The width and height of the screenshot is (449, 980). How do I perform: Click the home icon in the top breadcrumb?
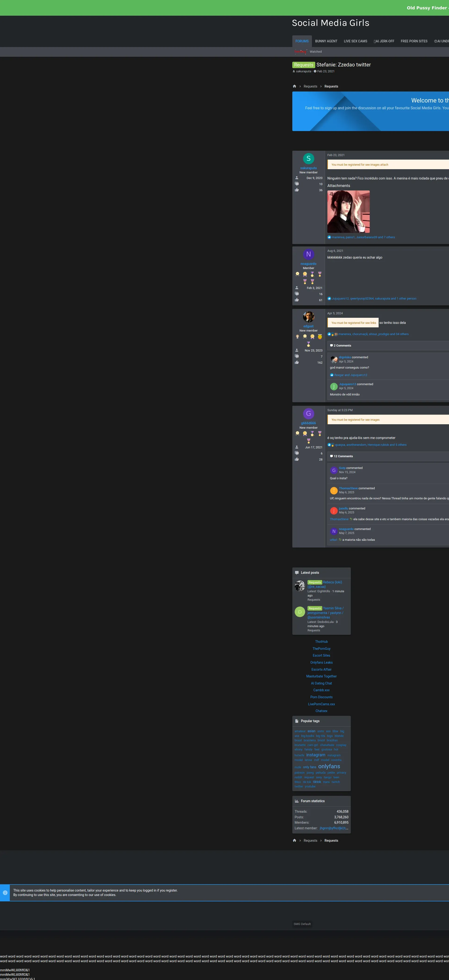[x=294, y=86]
